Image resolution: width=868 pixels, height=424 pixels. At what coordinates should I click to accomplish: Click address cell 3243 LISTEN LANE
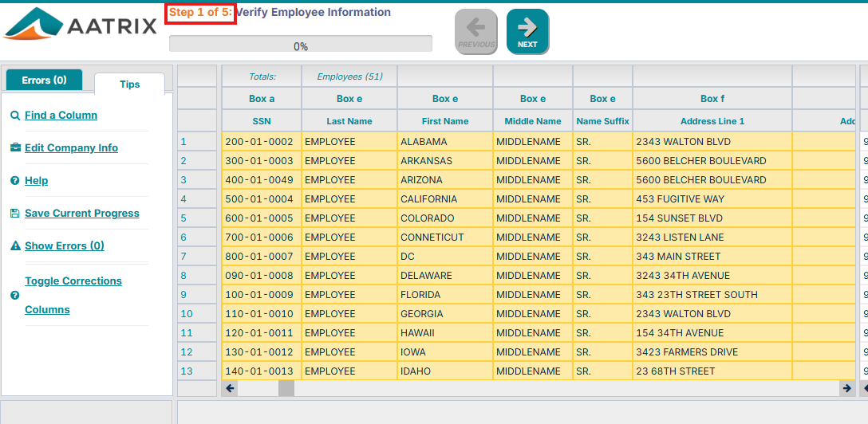click(x=712, y=238)
